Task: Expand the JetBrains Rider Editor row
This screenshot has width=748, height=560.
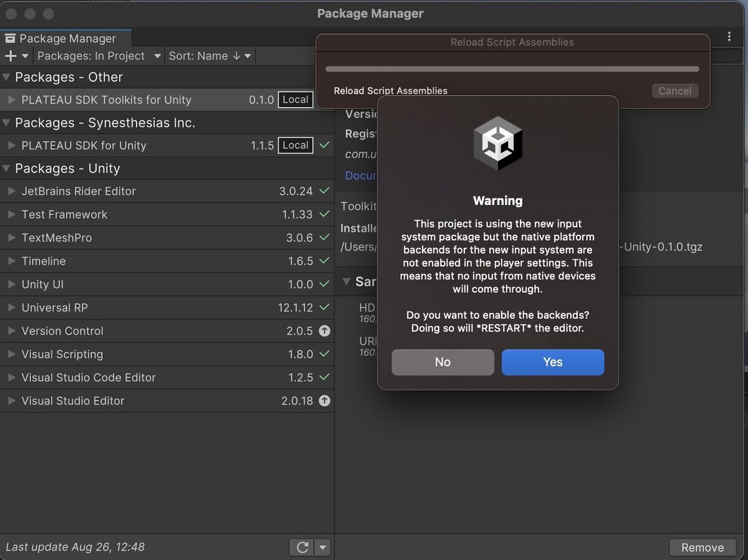Action: pyautogui.click(x=11, y=191)
